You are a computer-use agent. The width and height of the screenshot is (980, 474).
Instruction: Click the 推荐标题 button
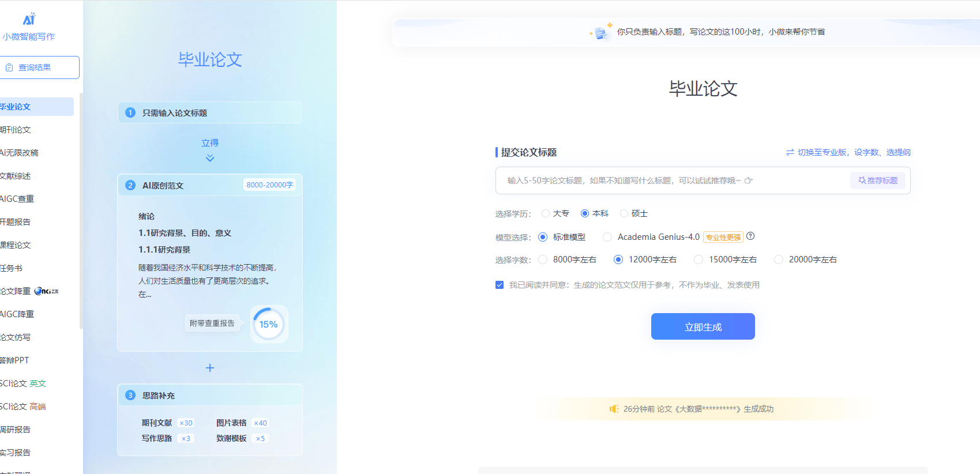[877, 180]
